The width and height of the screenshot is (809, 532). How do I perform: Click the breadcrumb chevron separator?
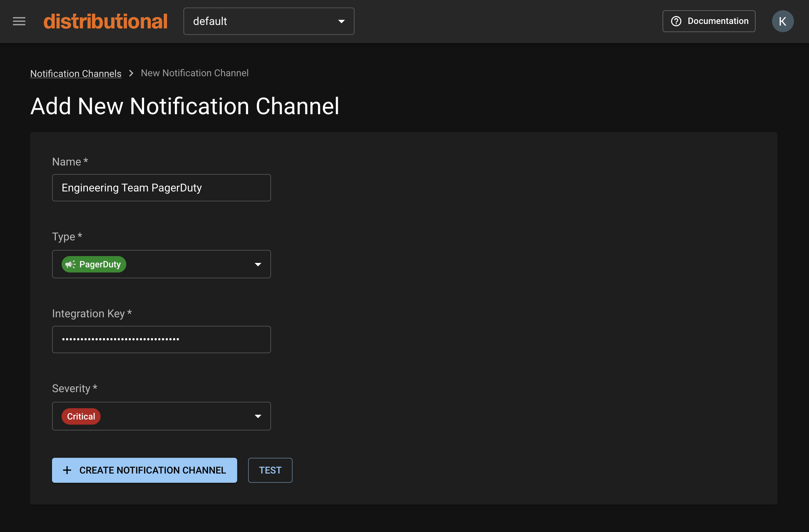click(131, 73)
